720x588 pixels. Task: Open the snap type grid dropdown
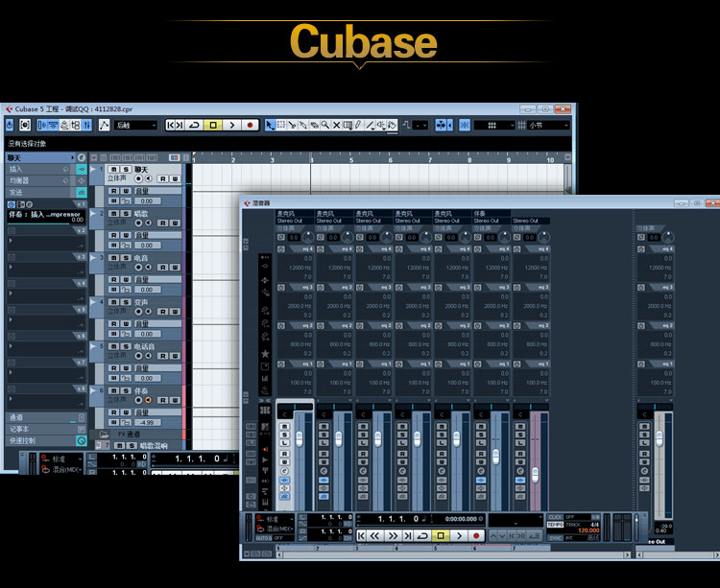pyautogui.click(x=494, y=125)
